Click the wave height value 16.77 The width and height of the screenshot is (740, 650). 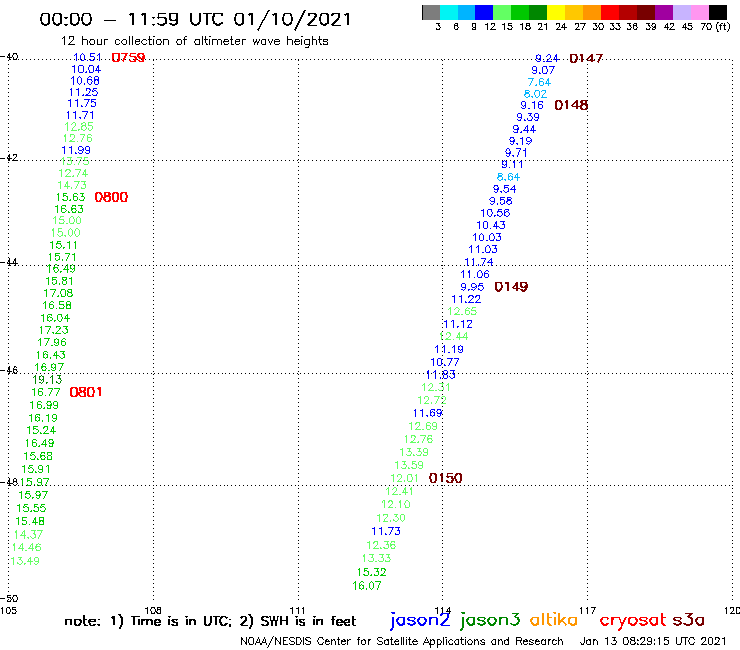[x=46, y=392]
